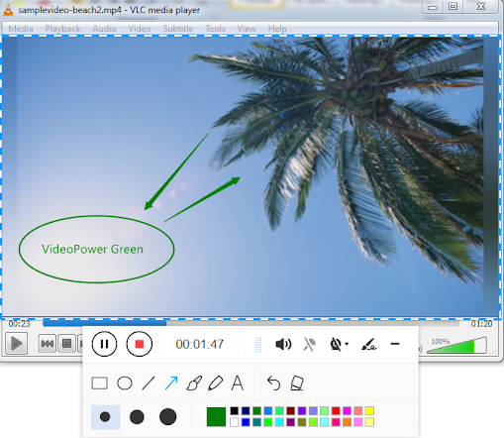Pick the magenta color swatch
This screenshot has height=438, width=504.
pyautogui.click(x=347, y=411)
